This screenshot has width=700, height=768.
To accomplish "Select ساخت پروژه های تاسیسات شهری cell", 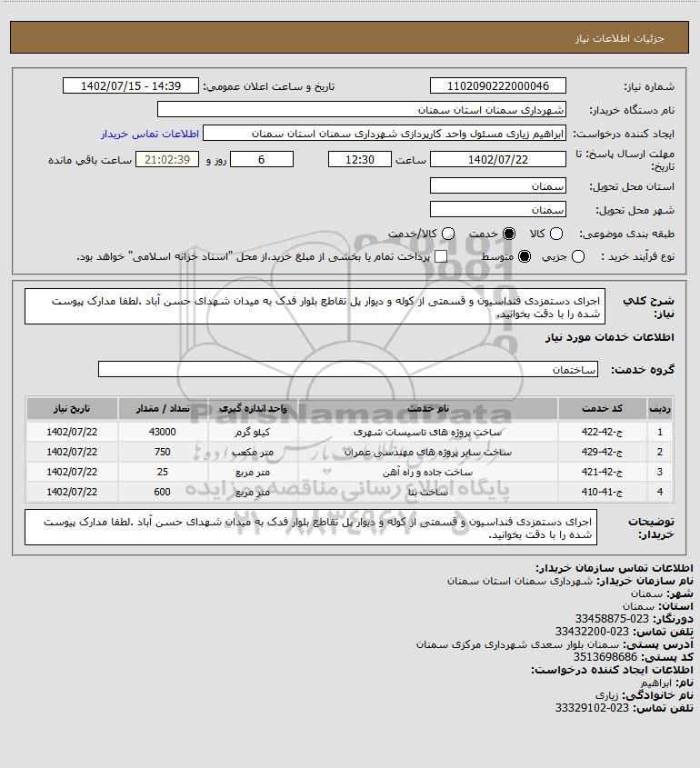I will click(427, 432).
